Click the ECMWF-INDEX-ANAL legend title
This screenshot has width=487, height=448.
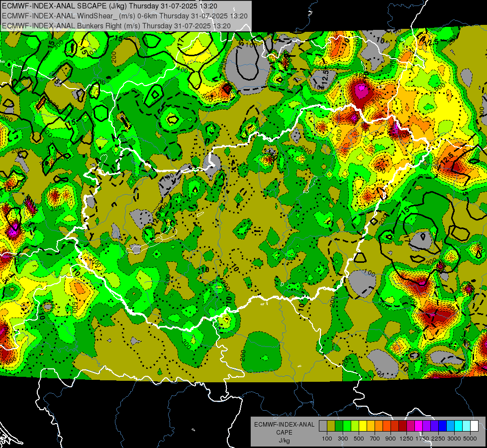(x=285, y=425)
